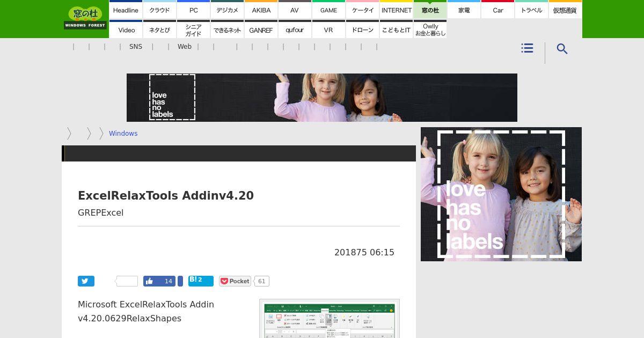Screen dimensions: 644x338
Task: Click the ExcelRelaxTools Addinv4.20 article title
Action: (166, 195)
